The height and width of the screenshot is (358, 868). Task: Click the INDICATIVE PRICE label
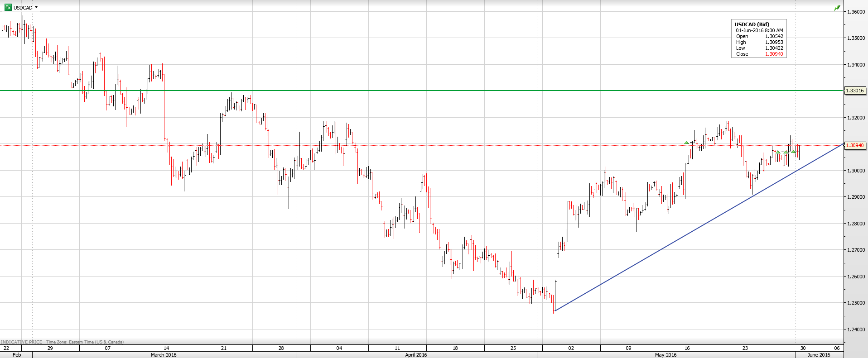(x=22, y=342)
